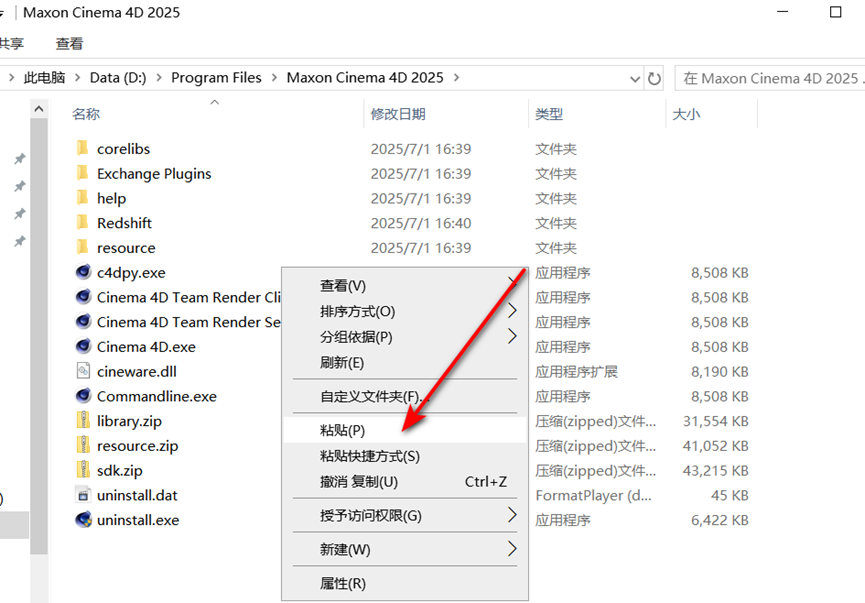
Task: Select the Commandline.exe file name
Action: [157, 397]
